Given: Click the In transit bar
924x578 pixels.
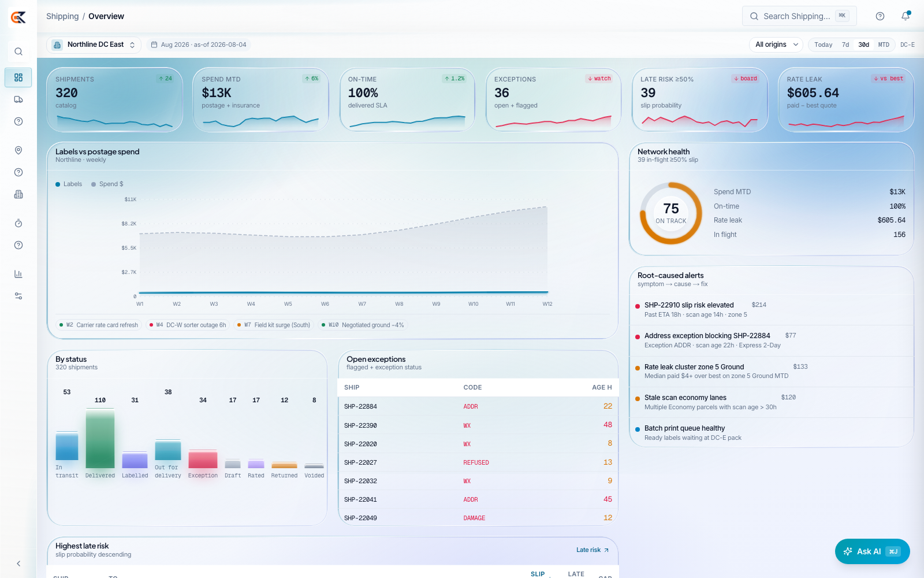Looking at the screenshot, I should coord(67,446).
